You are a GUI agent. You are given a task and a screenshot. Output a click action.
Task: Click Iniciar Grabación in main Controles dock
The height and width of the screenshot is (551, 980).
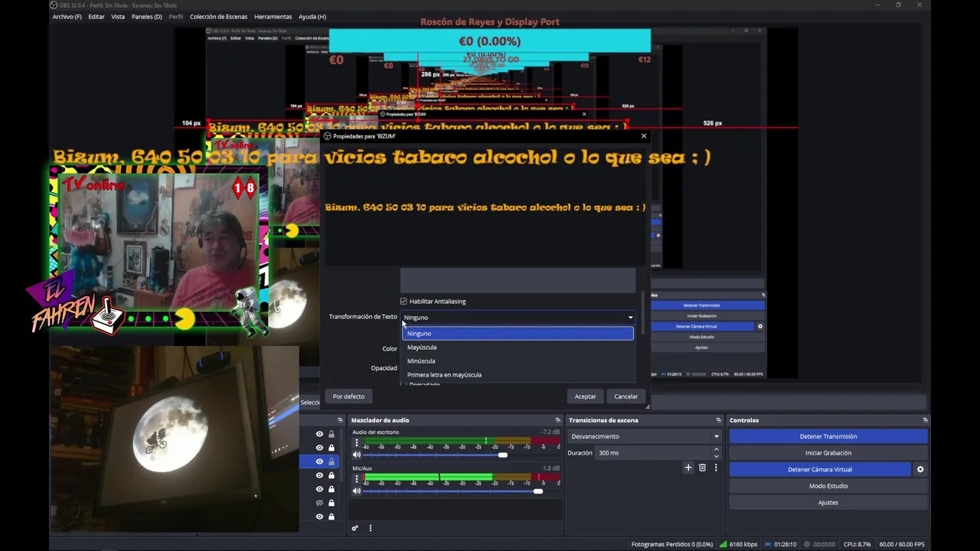[828, 453]
